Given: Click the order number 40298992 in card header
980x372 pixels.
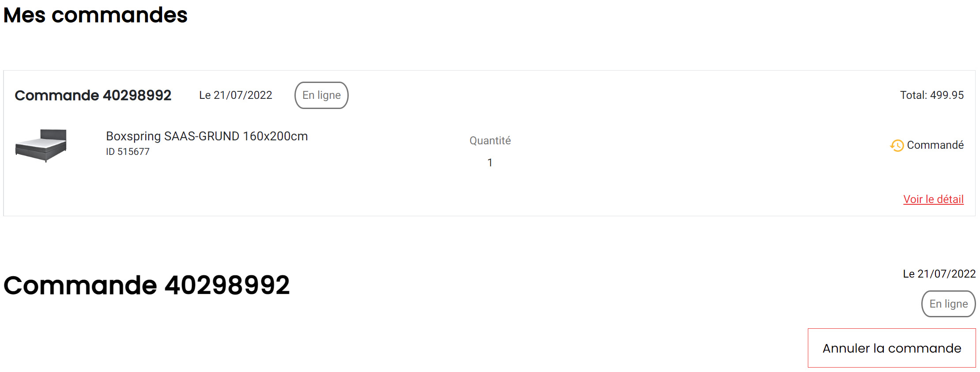Looking at the screenshot, I should coord(137,95).
